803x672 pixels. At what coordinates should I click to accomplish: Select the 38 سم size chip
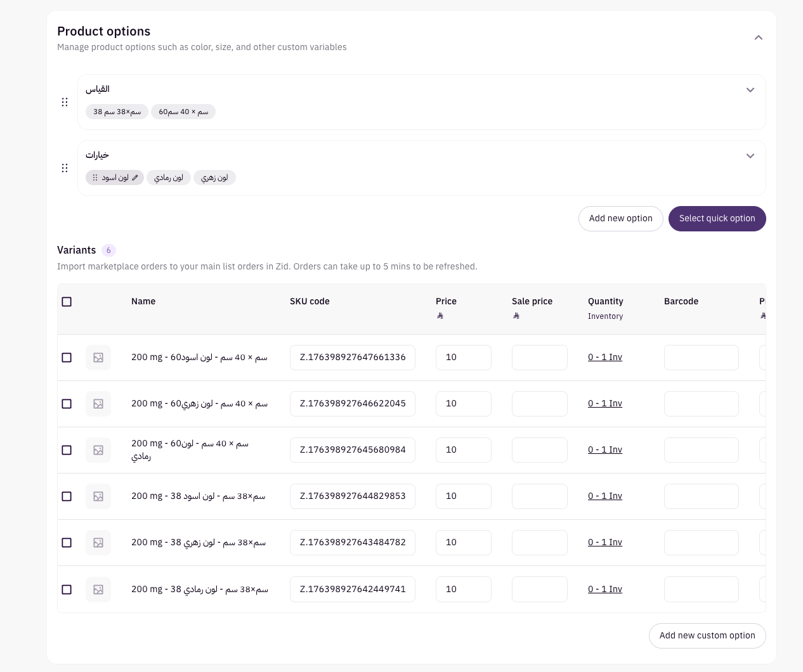117,112
